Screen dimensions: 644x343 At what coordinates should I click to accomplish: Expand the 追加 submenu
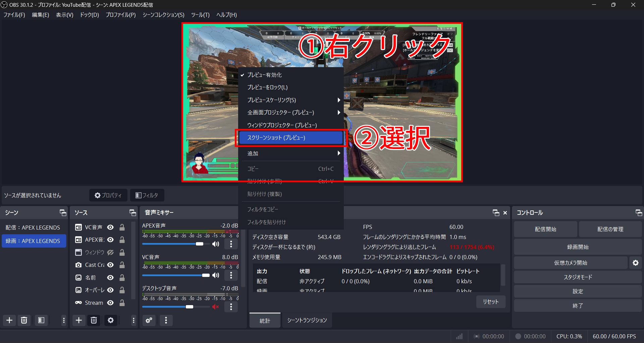point(291,153)
